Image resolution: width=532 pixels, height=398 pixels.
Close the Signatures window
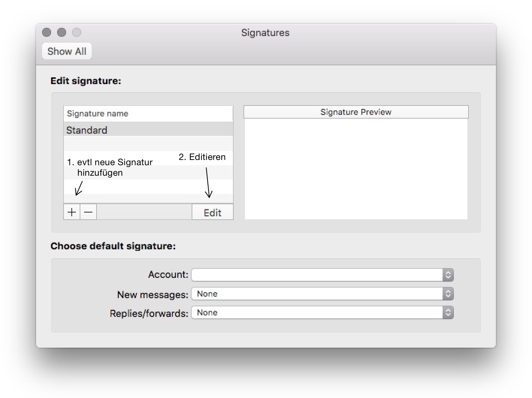(47, 33)
